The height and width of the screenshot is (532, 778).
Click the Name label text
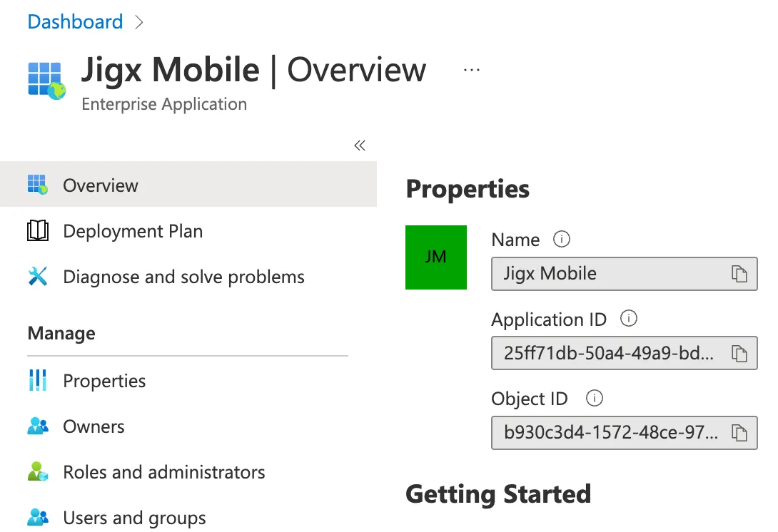pyautogui.click(x=515, y=240)
